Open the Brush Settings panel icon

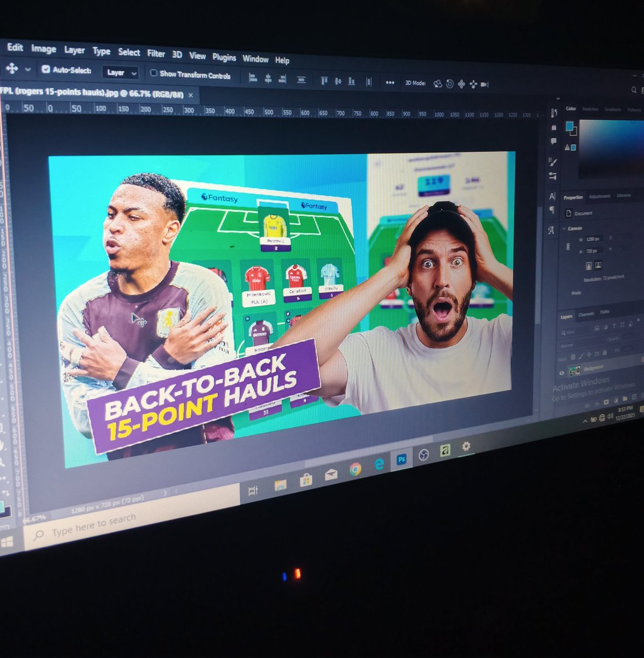(553, 162)
